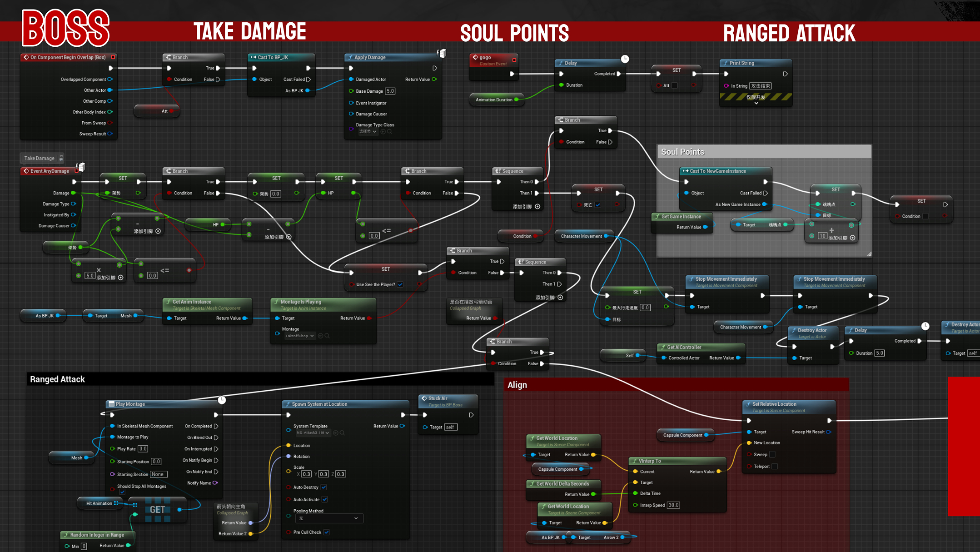Click Add Pin on Then 1 Sequence node
This screenshot has height=552, width=980.
(537, 207)
